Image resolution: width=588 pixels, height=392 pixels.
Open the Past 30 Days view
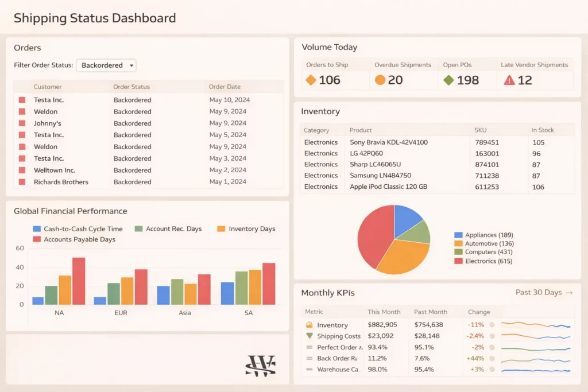click(x=543, y=292)
